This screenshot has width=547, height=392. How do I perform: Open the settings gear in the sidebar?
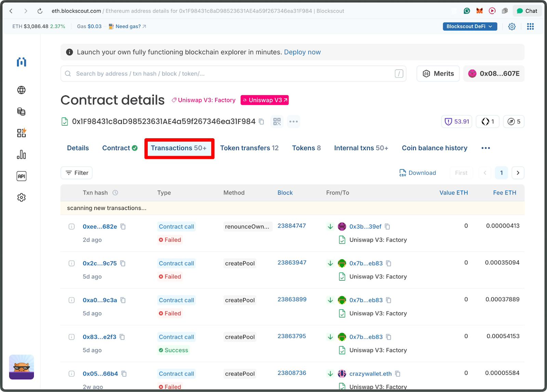tap(21, 197)
